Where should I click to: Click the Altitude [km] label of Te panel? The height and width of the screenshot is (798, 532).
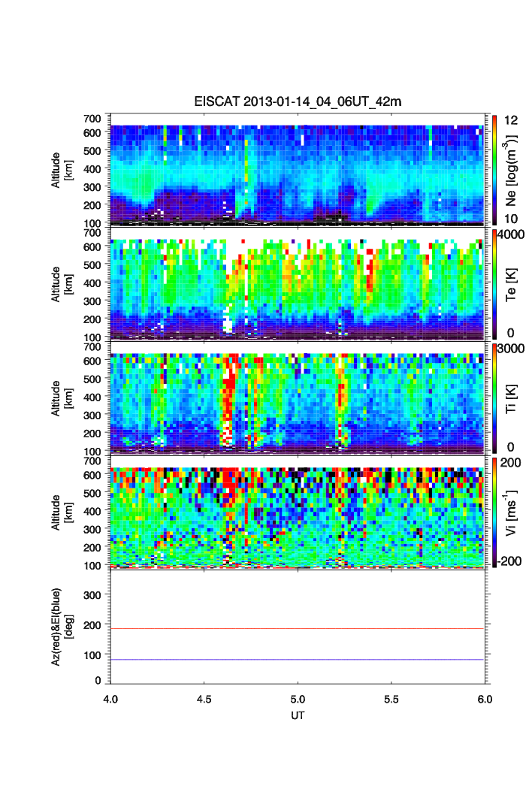[62, 284]
